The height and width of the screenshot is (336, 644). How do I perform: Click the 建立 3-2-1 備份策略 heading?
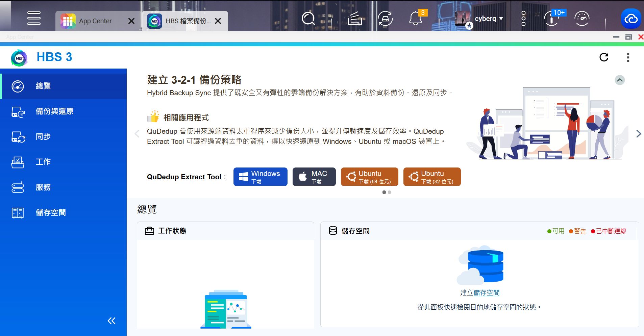[x=194, y=80]
